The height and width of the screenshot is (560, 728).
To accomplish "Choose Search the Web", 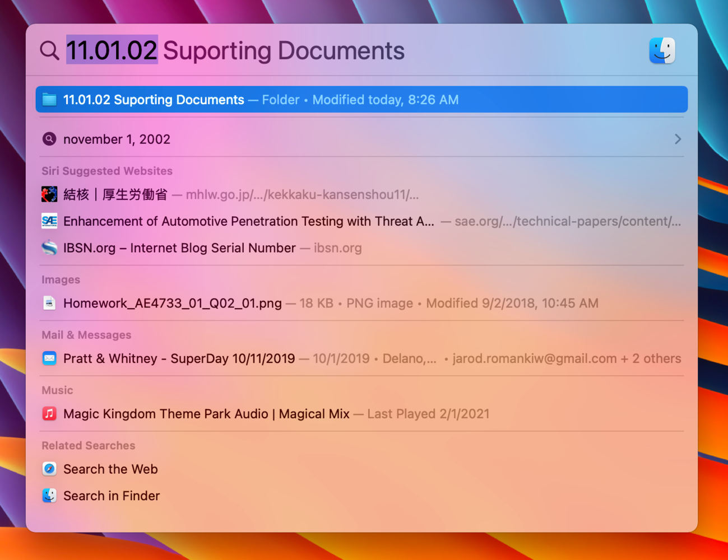I will click(361, 469).
